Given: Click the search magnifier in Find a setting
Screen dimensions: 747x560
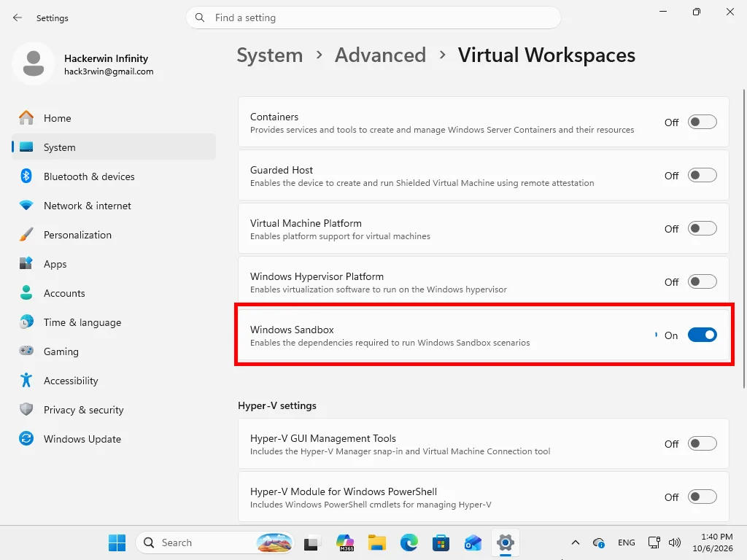Looking at the screenshot, I should click(200, 17).
